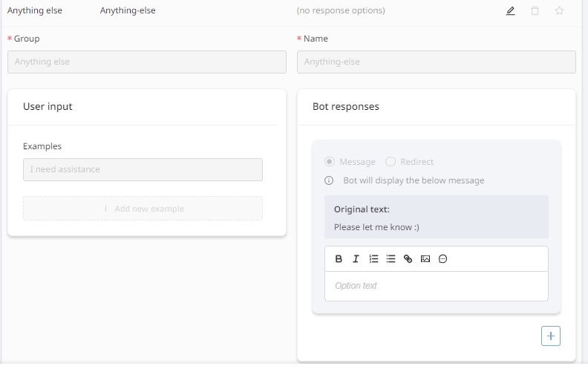Click the Original text box with 'Please let me know'
This screenshot has height=369, width=588.
click(x=436, y=218)
